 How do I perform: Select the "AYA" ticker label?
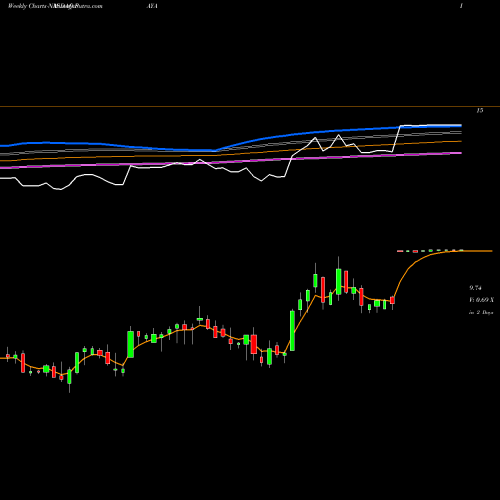(x=152, y=6)
